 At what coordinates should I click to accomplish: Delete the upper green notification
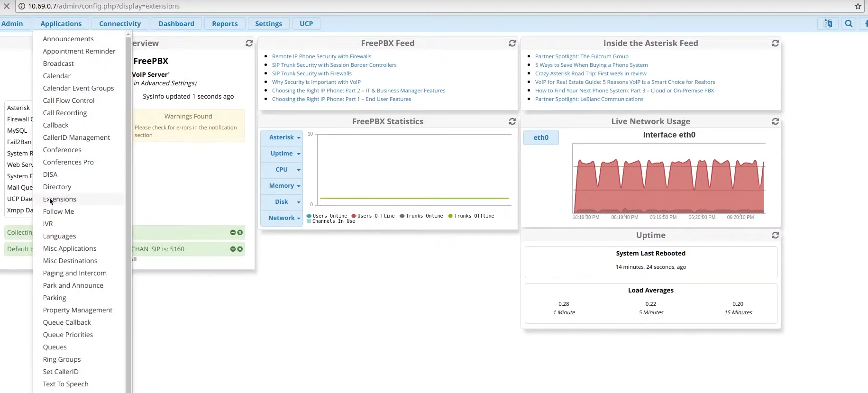(x=240, y=232)
